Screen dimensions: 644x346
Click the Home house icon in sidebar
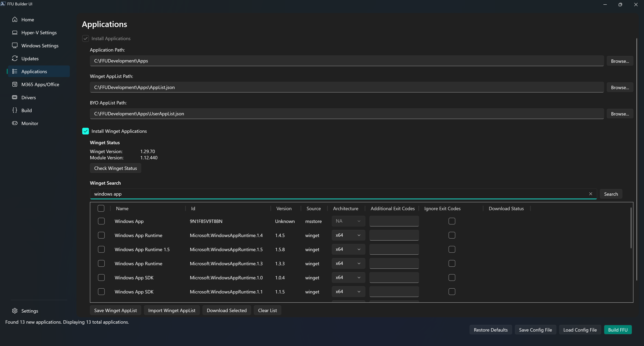15,19
